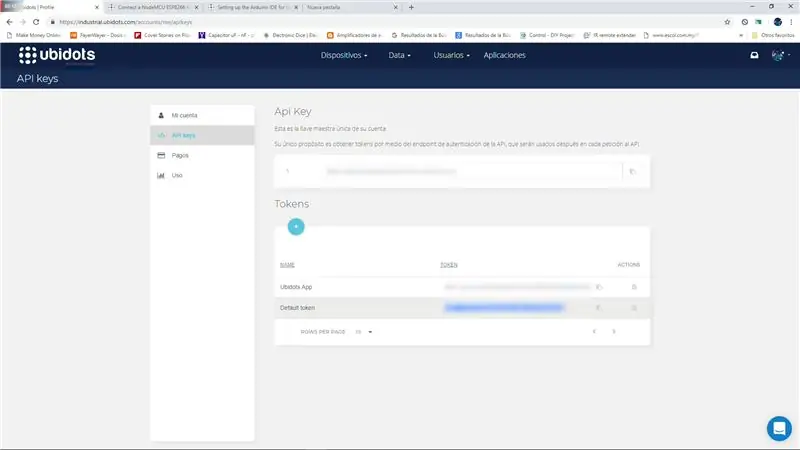
Task: Switch to Setting up the Arduino IDE tab
Action: [254, 7]
